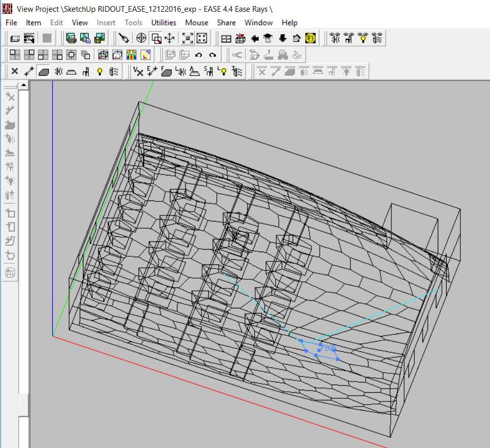This screenshot has width=490, height=448.
Task: Click the zoom-to-selection brackets icon
Action: (188, 38)
